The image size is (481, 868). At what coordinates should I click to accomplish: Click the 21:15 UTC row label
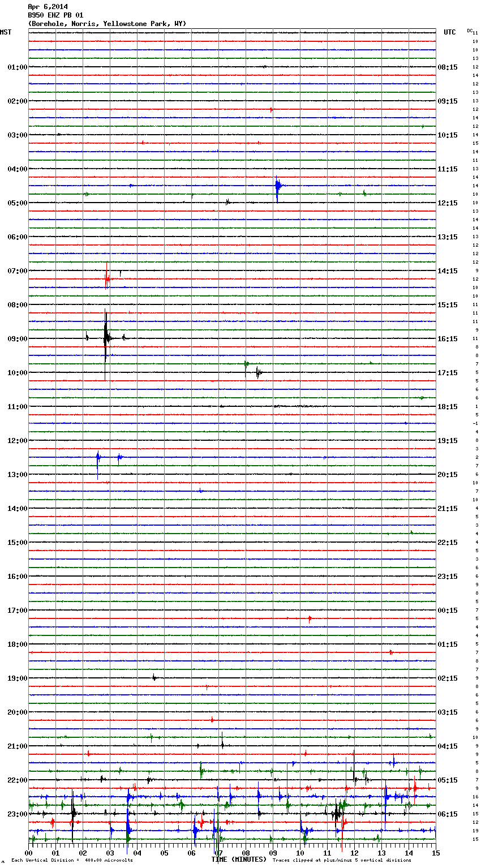pyautogui.click(x=448, y=509)
